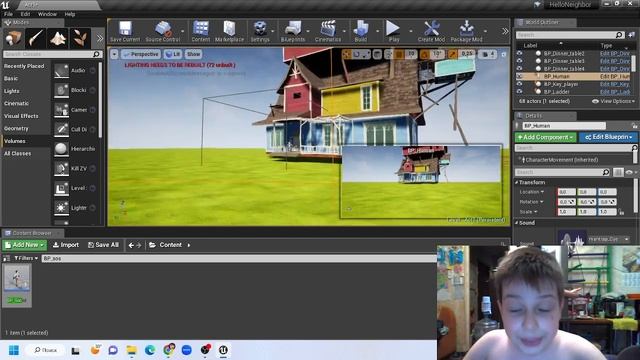Click the Edit Blueprint button
Image resolution: width=640 pixels, height=360 pixels.
coord(609,137)
